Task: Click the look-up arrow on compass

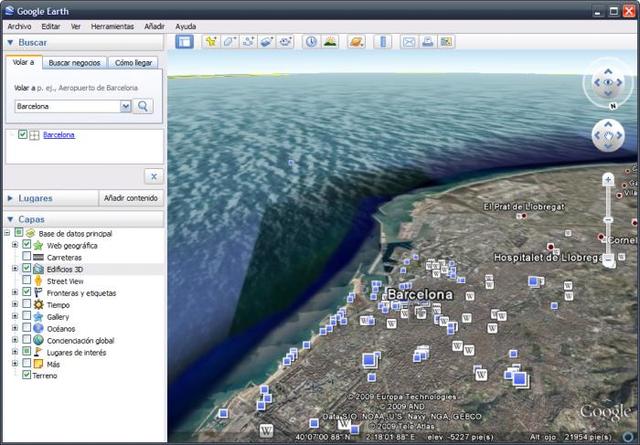Action: [608, 71]
